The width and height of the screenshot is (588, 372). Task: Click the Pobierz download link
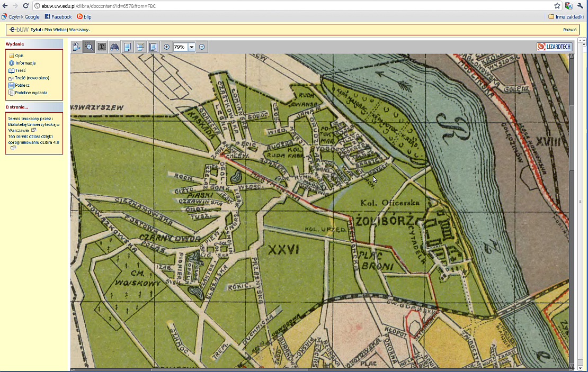coord(22,85)
